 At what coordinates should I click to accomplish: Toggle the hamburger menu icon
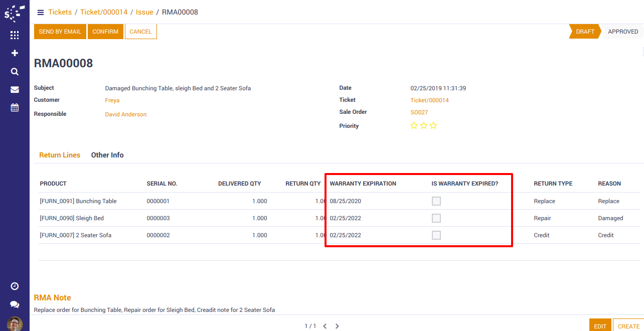tap(41, 12)
